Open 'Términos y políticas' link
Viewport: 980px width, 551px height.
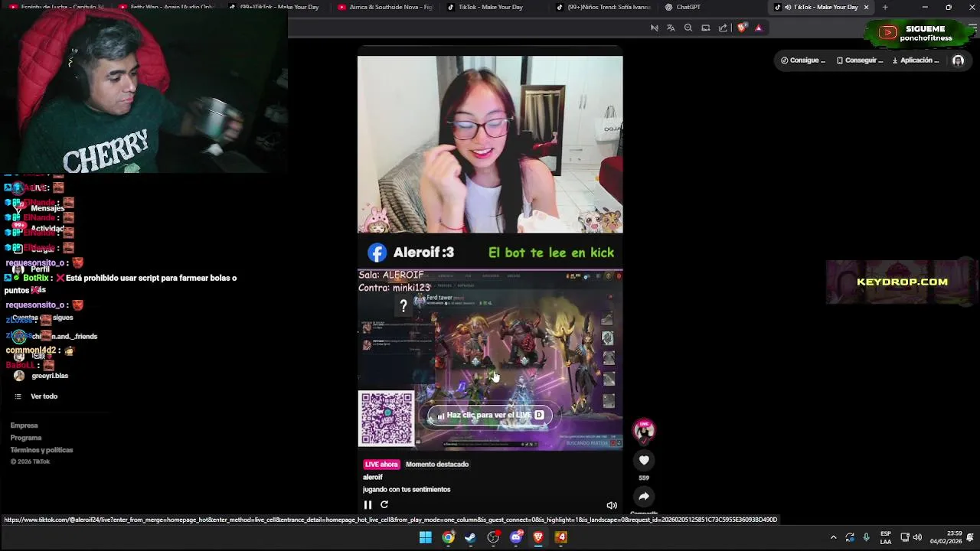tap(41, 450)
